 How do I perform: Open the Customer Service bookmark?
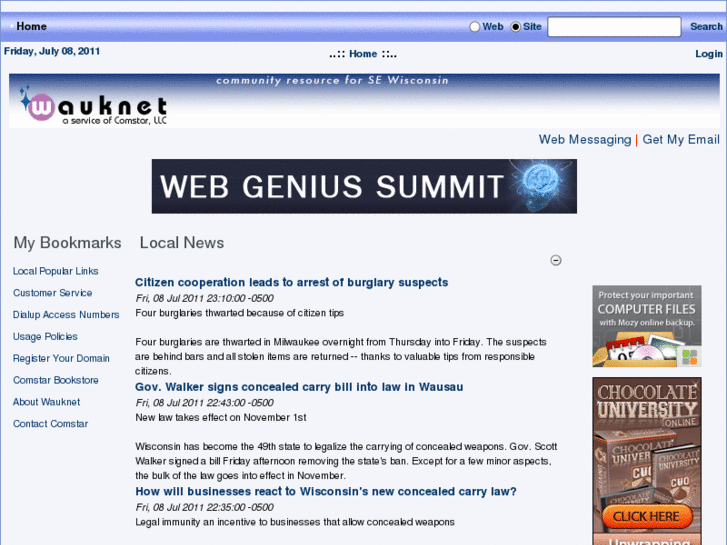pos(52,293)
